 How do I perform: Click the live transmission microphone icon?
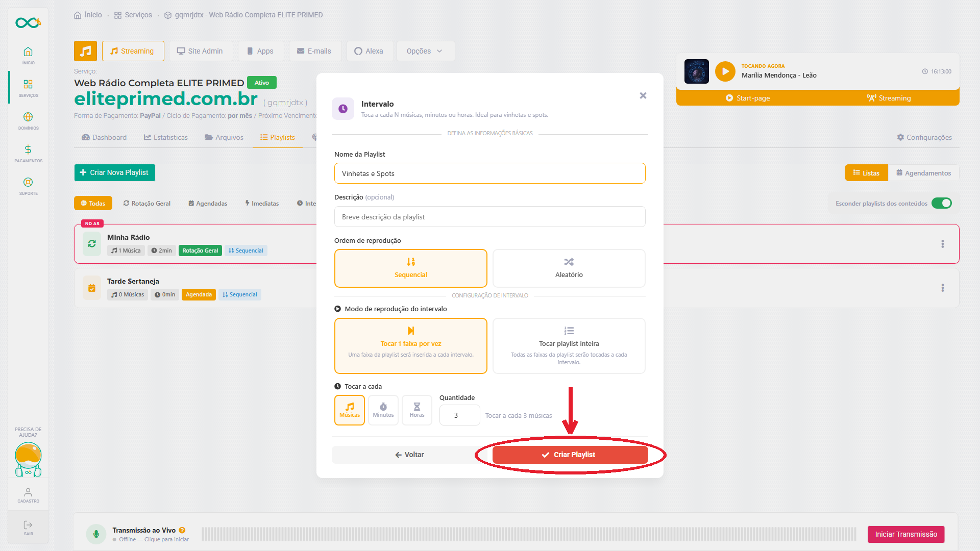(96, 534)
